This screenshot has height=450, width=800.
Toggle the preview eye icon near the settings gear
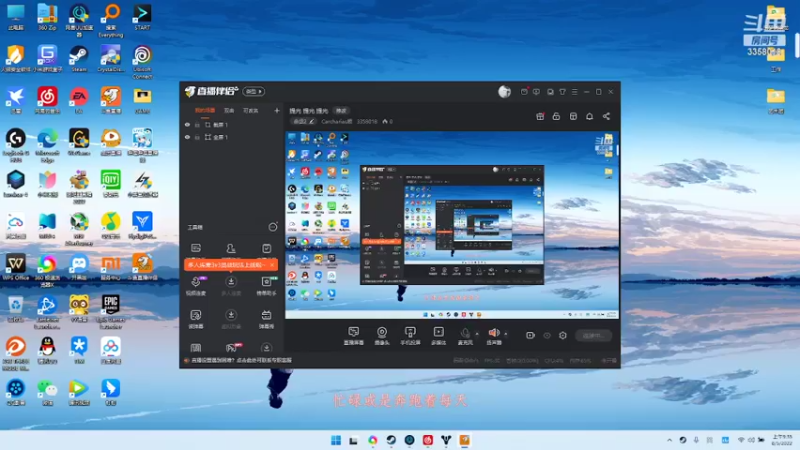tap(547, 335)
